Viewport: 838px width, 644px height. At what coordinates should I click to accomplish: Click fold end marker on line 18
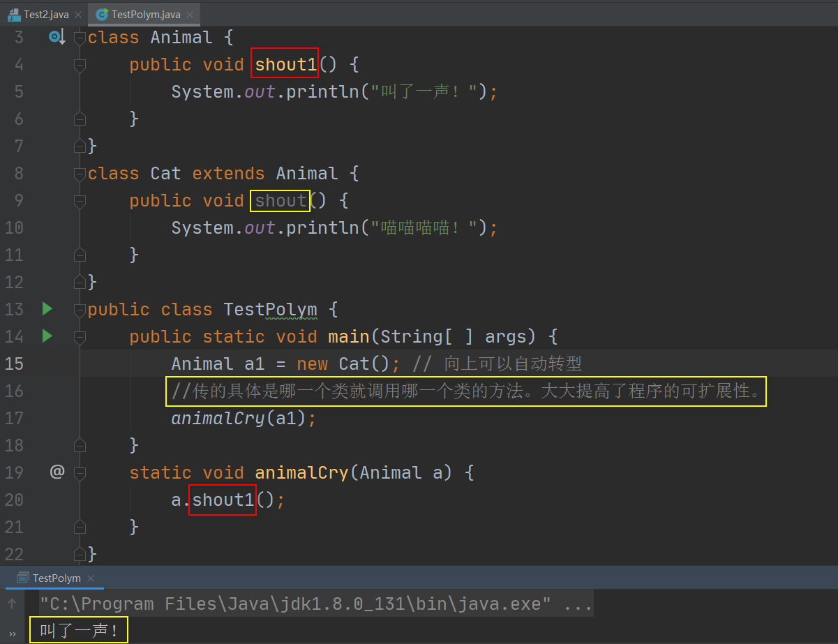[80, 445]
